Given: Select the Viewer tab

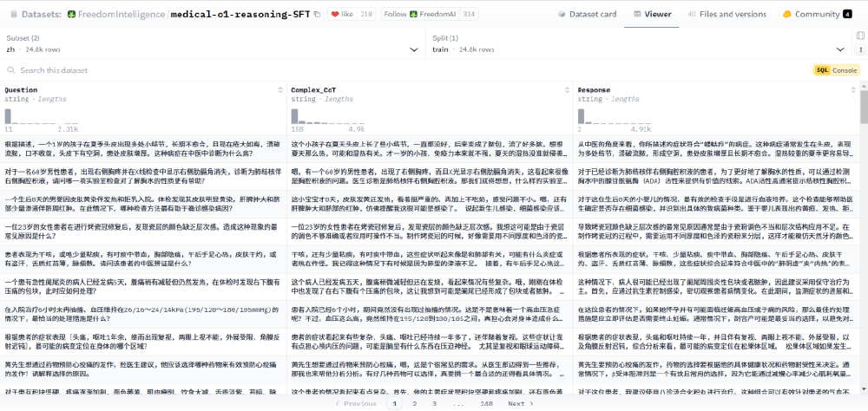Looking at the screenshot, I should point(652,15).
